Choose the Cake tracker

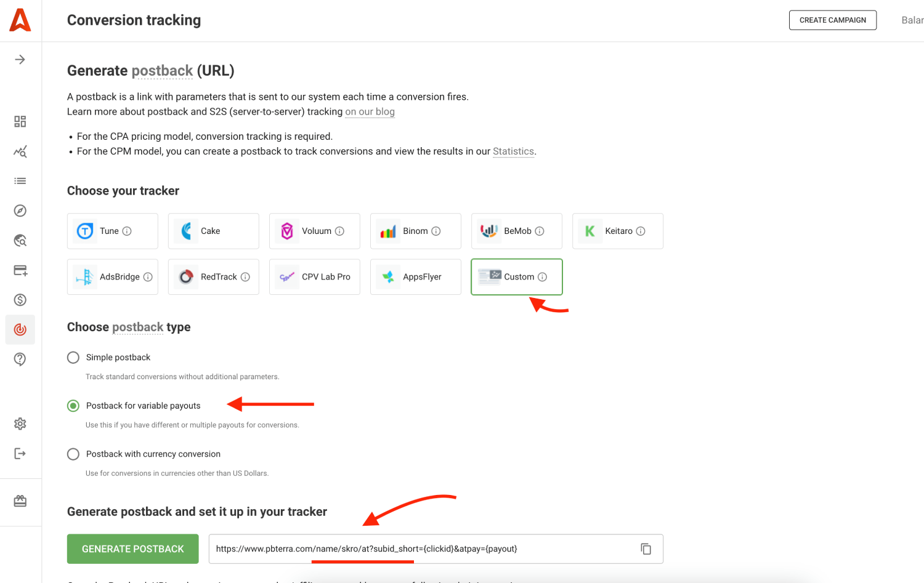(x=214, y=231)
